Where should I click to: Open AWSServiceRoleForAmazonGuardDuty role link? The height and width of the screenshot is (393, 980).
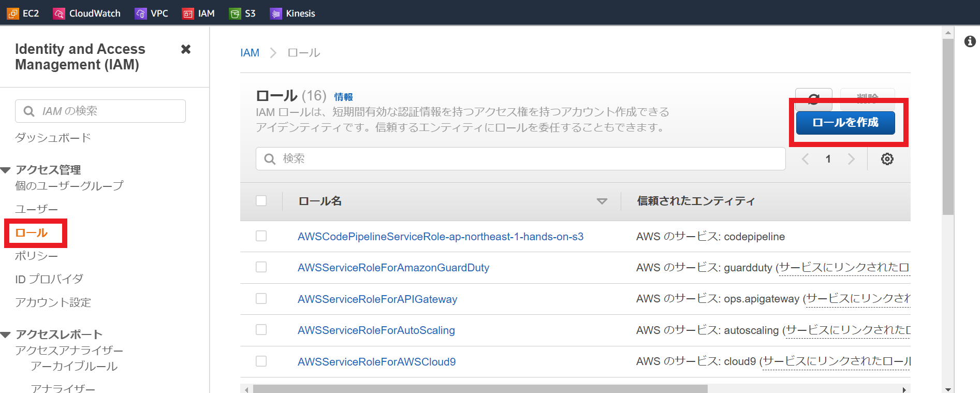[x=393, y=268]
